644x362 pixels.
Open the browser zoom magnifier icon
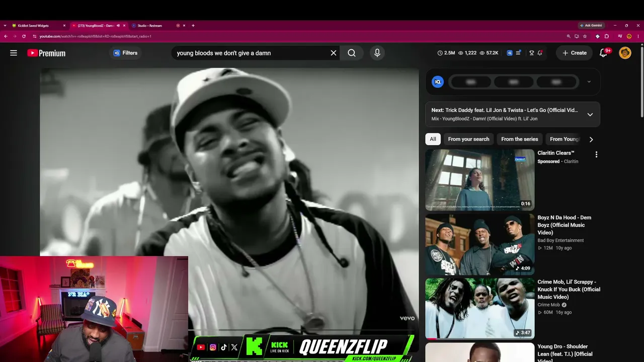[x=569, y=36]
